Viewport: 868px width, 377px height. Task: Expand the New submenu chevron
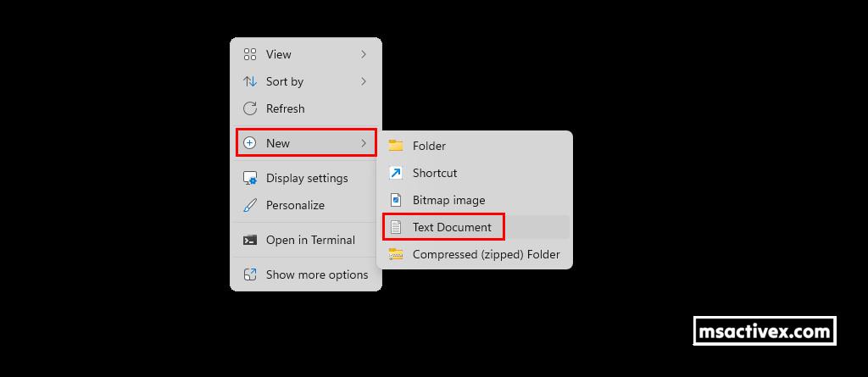pyautogui.click(x=364, y=143)
